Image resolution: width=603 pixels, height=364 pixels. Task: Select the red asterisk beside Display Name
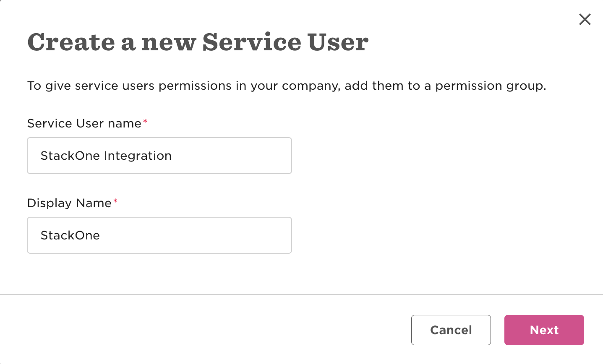pos(115,201)
